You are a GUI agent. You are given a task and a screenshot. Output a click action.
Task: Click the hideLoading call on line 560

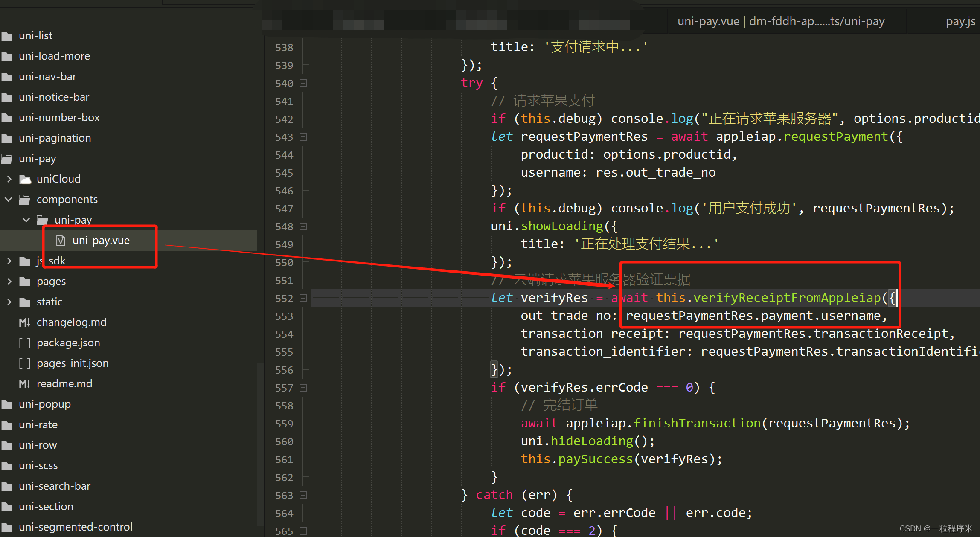point(592,441)
